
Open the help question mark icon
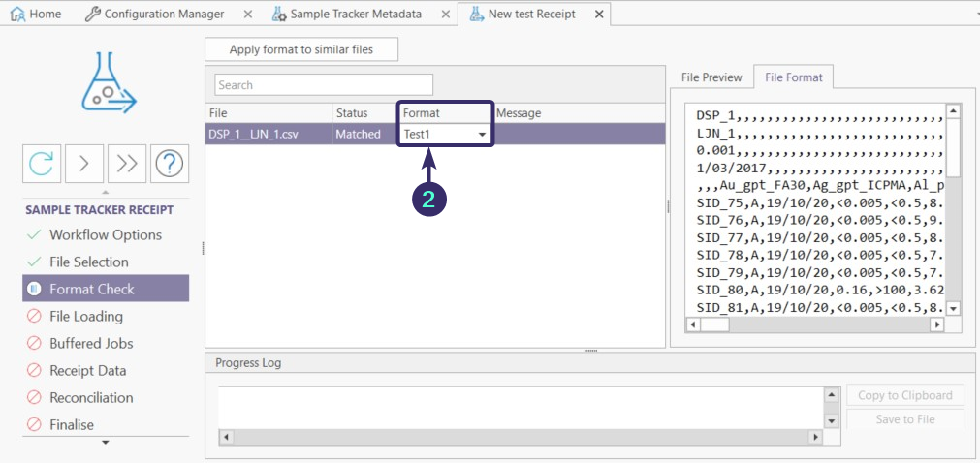pos(170,164)
